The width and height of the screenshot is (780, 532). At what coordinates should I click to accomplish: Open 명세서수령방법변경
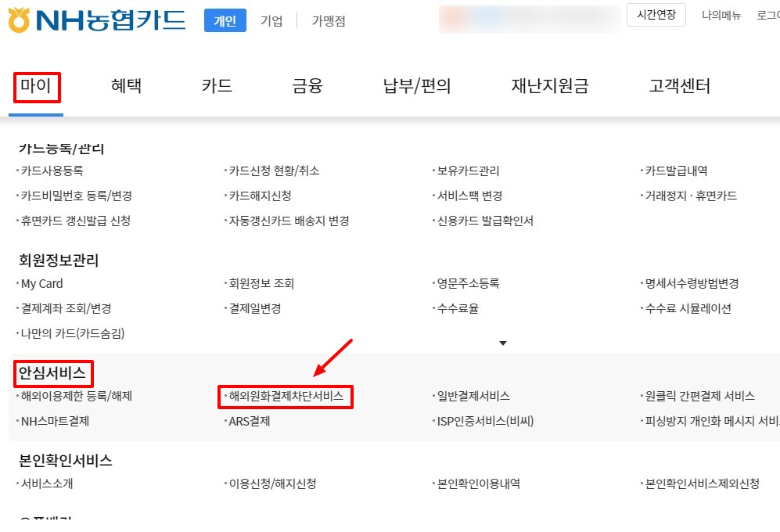[x=692, y=283]
